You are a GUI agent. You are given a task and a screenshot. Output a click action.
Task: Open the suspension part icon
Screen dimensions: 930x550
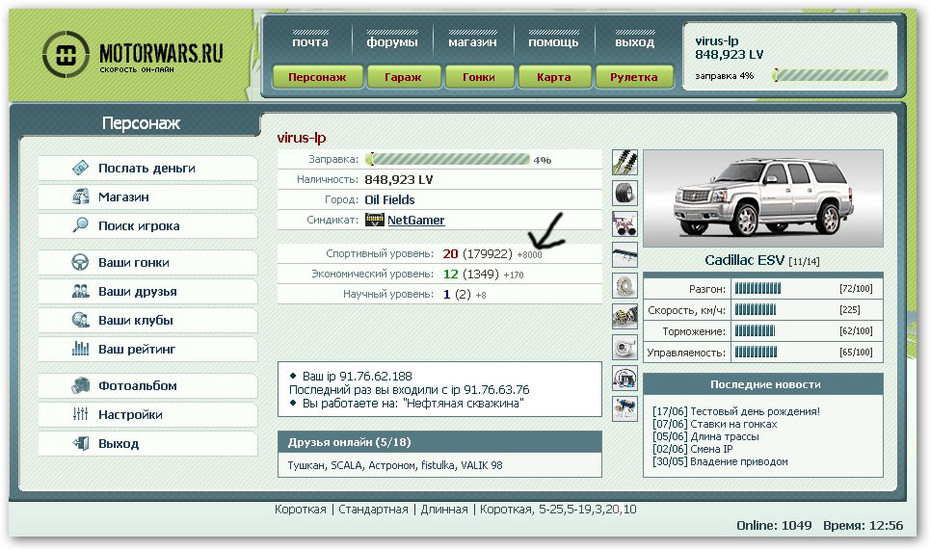coord(625,162)
